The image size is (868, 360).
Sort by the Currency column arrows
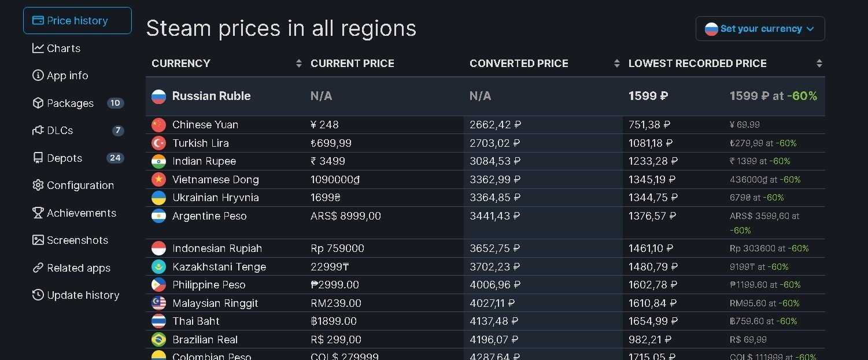(298, 64)
